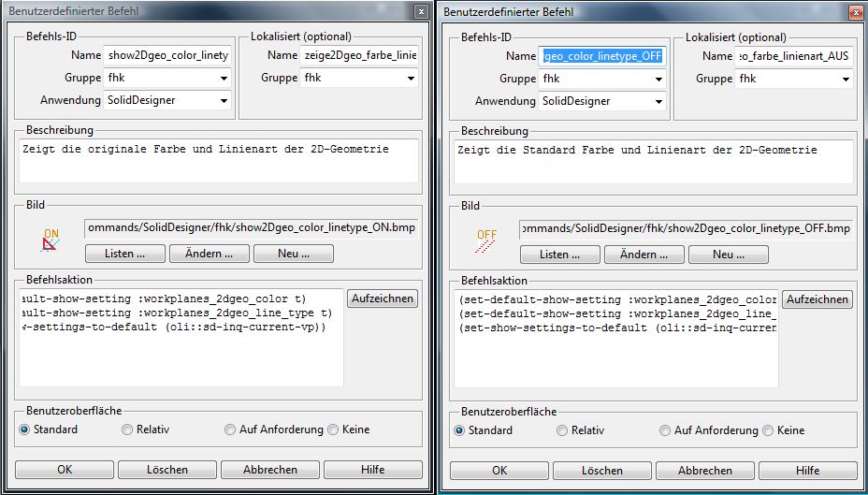Click Beschreibung text area in left dialog
The width and height of the screenshot is (868, 495).
click(219, 161)
